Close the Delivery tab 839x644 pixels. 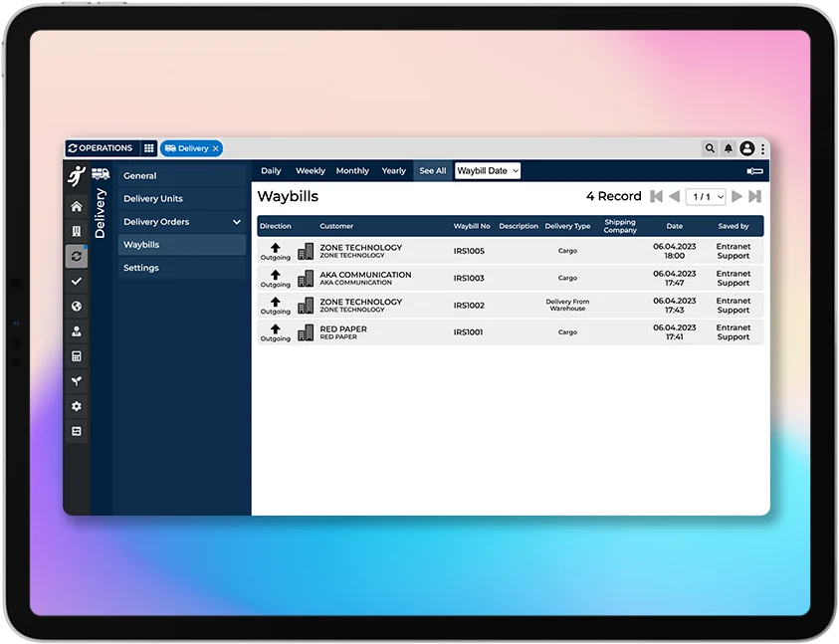(215, 148)
